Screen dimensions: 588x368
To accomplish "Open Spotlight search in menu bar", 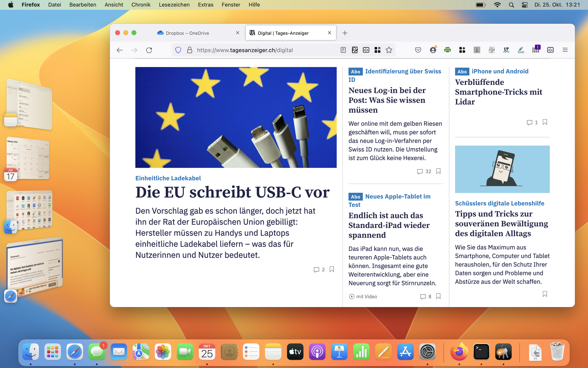I will pyautogui.click(x=511, y=5).
